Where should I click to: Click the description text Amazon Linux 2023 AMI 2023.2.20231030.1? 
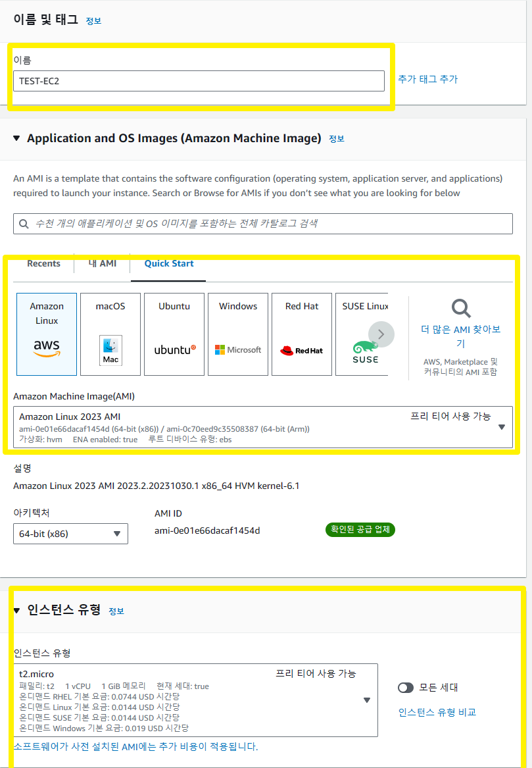click(x=156, y=486)
